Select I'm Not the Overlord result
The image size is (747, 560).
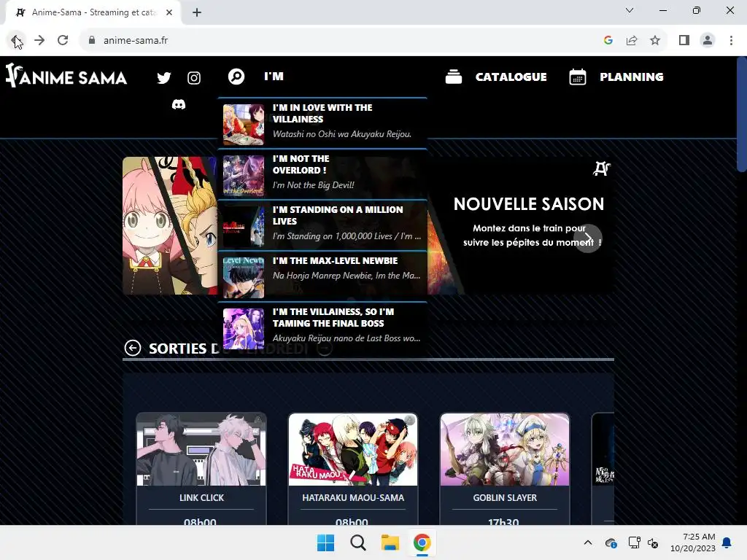[x=322, y=175]
